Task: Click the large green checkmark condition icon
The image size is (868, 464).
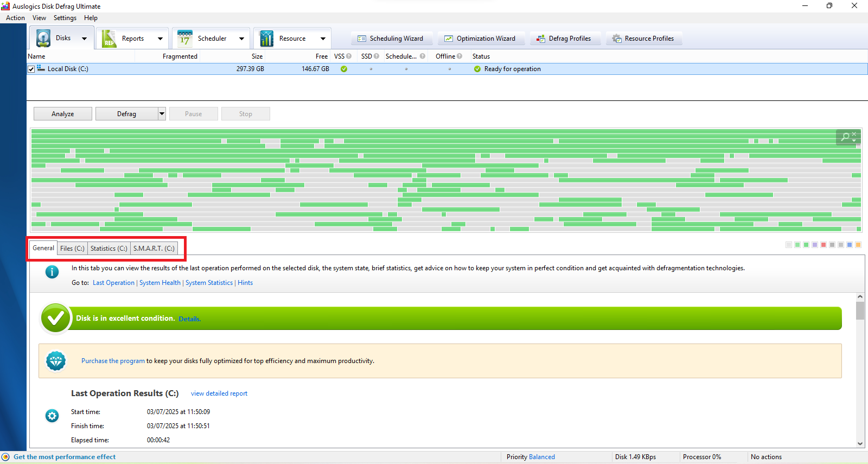Action: point(55,319)
